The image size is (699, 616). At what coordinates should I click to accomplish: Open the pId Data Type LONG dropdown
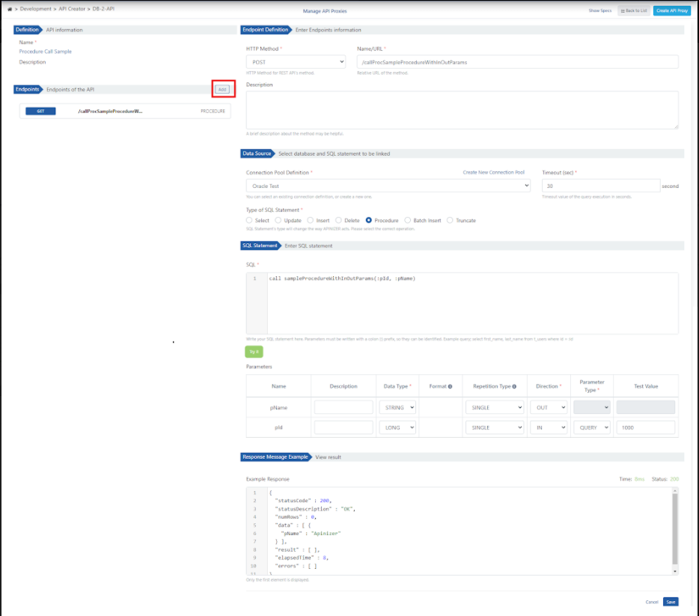(397, 427)
